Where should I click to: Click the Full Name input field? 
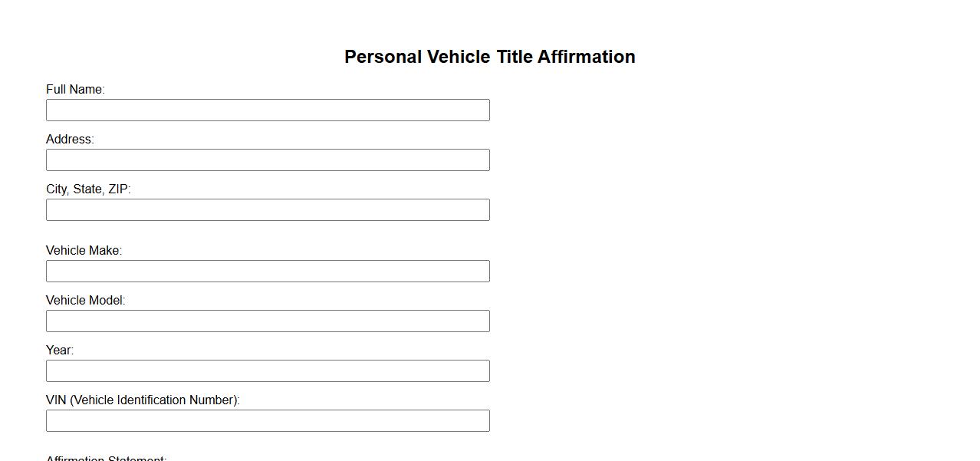pos(268,110)
